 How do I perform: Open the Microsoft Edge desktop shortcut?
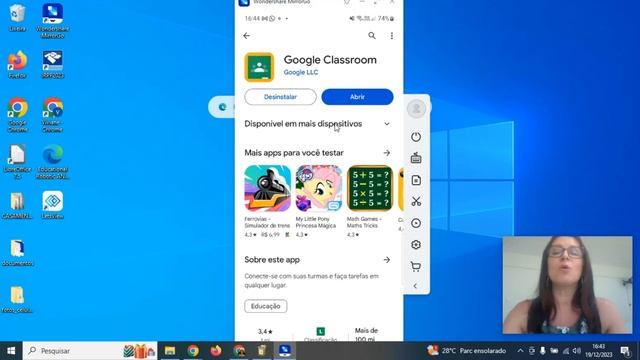pos(53,162)
